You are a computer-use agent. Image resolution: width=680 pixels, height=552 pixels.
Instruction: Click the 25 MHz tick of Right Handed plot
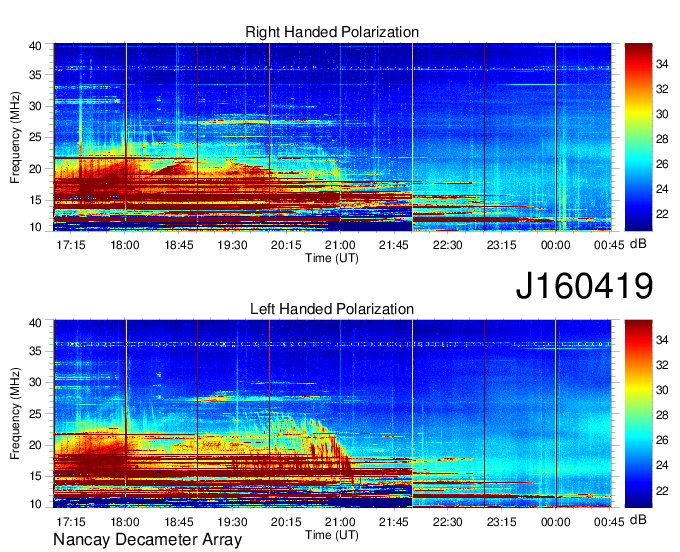35,137
